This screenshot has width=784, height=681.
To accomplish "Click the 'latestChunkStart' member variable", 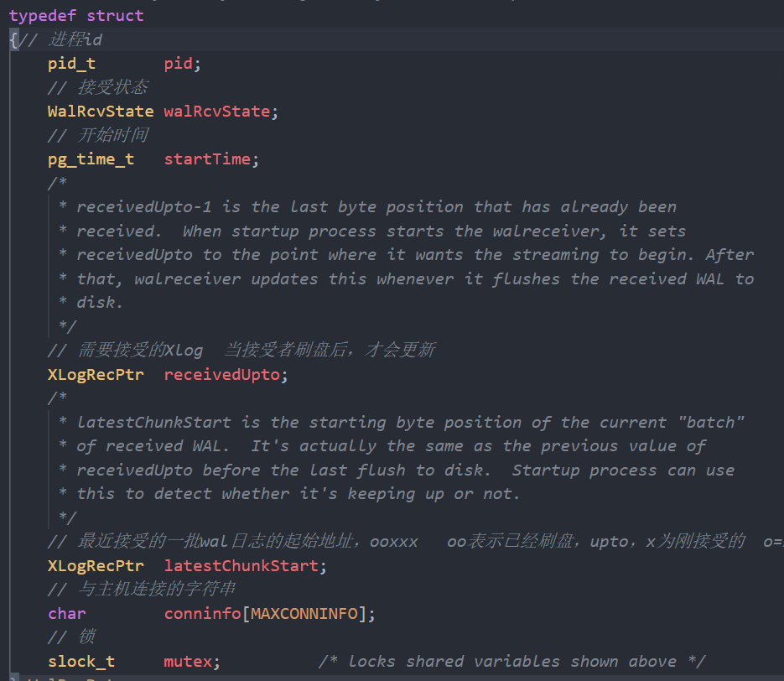I will point(241,565).
